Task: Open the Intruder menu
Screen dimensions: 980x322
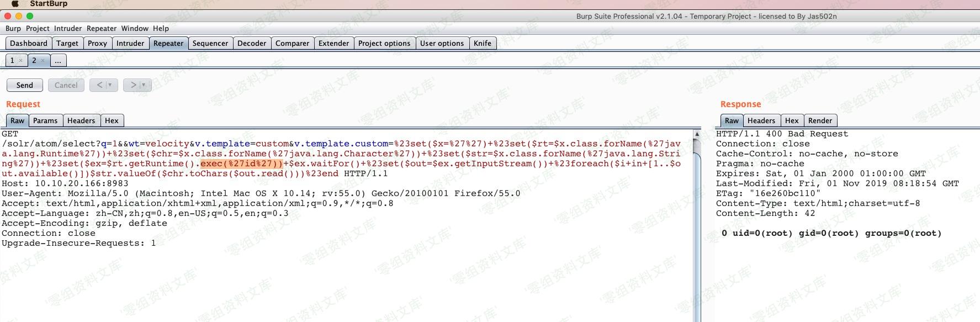Action: click(x=68, y=28)
